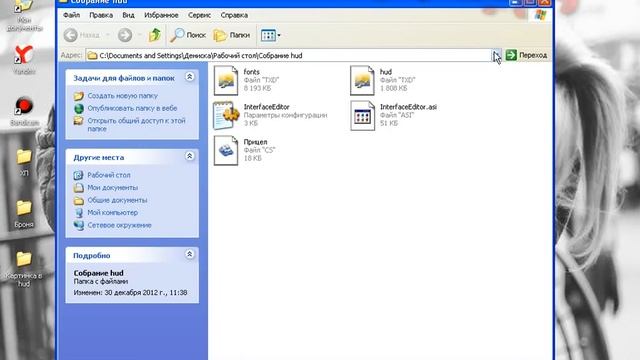This screenshot has height=360, width=640.
Task: Select the InterfaceEditor.asi file icon
Action: [362, 116]
